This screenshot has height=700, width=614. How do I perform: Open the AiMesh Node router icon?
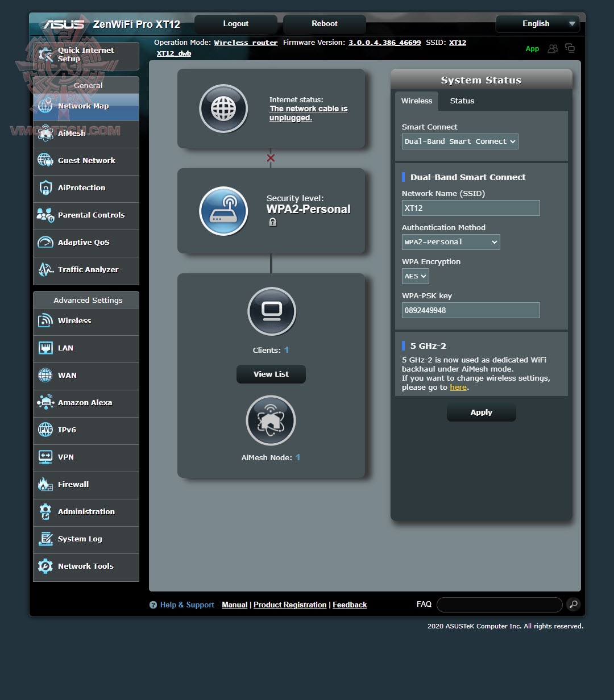click(x=271, y=420)
